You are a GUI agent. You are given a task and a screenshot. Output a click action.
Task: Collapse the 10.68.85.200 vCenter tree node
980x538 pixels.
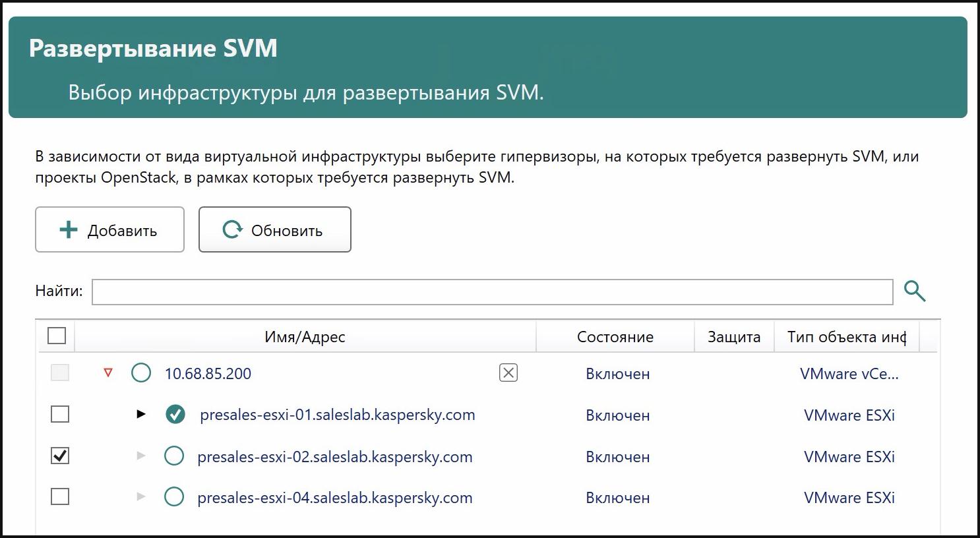(108, 373)
